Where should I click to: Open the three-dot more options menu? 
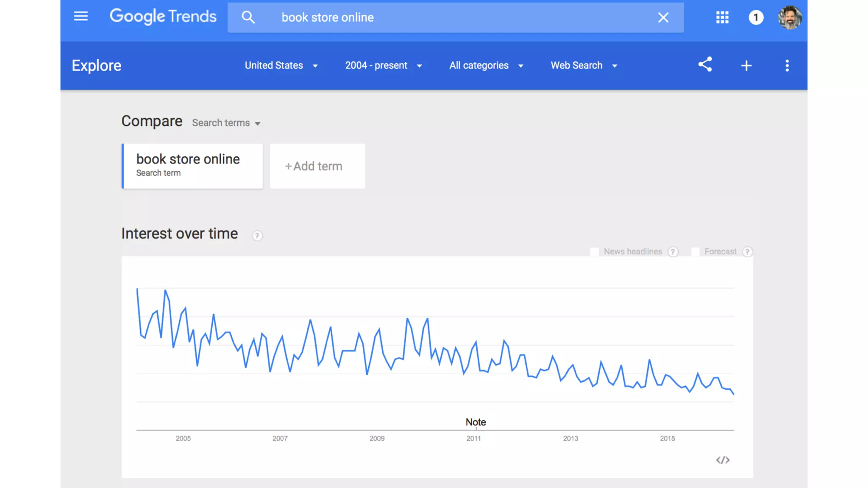(787, 66)
